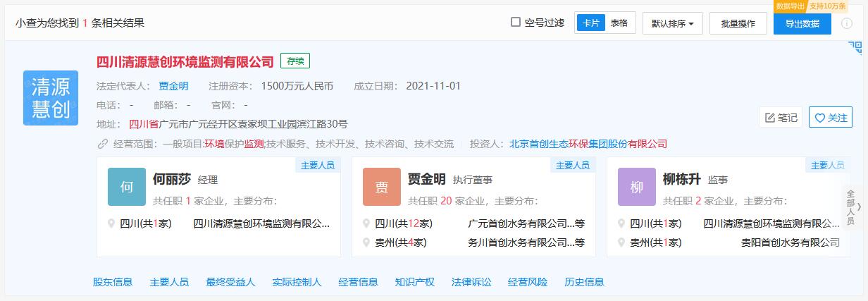Click the 成立日期 2021-11-01 value
868x301 pixels.
pos(433,86)
